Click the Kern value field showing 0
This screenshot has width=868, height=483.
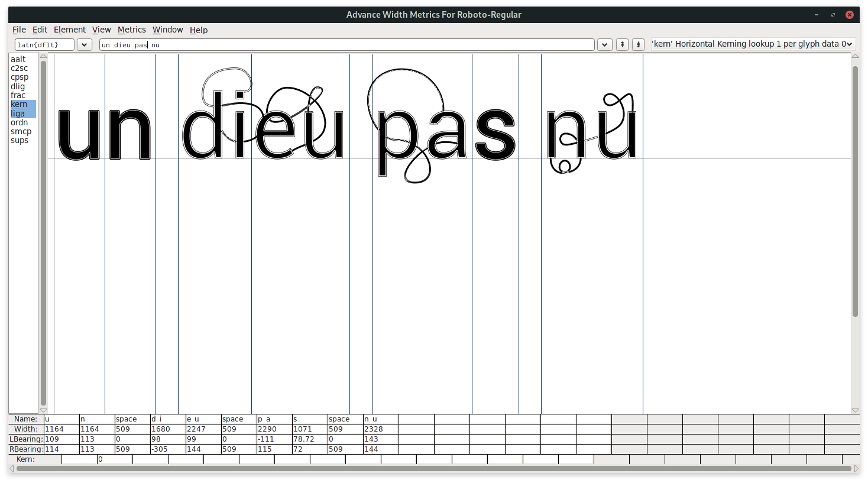(x=115, y=459)
